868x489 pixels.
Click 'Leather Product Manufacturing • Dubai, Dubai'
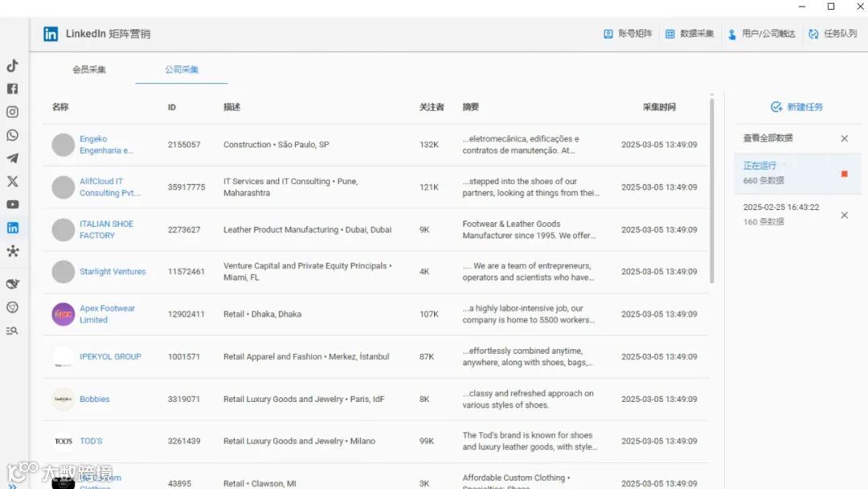307,229
